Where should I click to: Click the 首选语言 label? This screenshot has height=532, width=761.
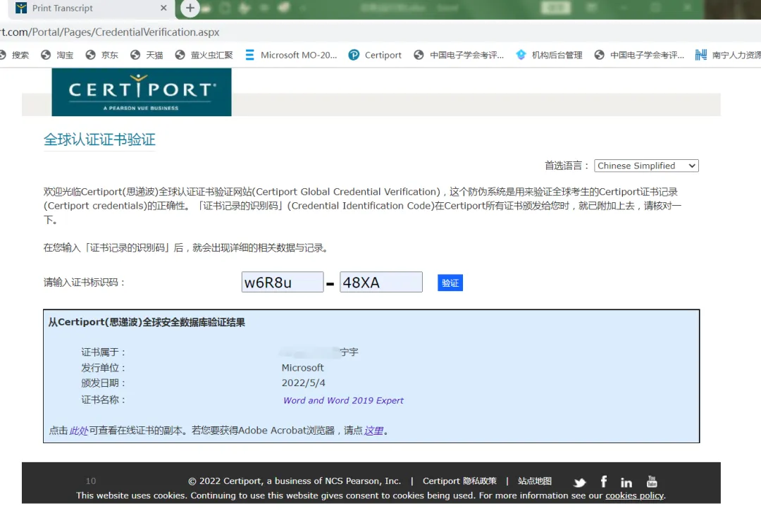[x=567, y=166]
